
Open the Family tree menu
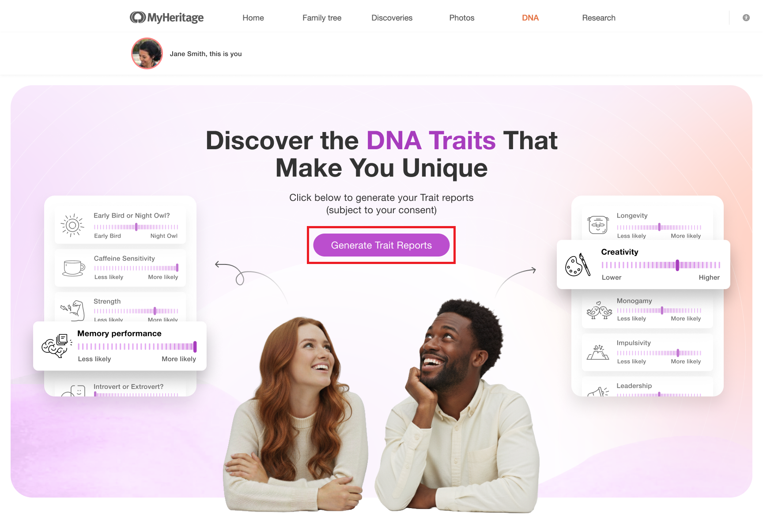click(322, 18)
